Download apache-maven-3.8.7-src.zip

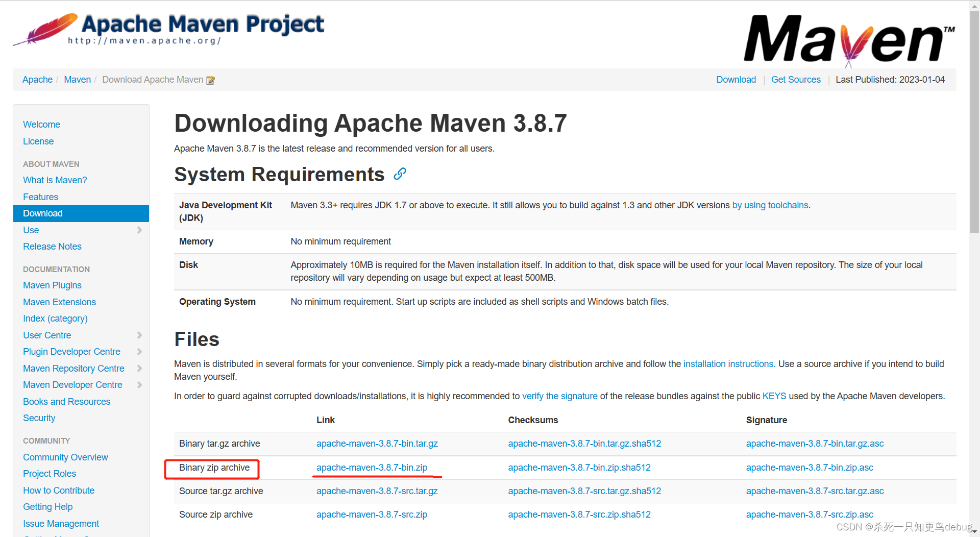click(x=372, y=515)
